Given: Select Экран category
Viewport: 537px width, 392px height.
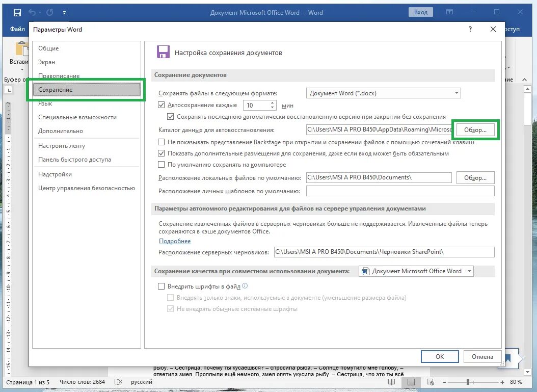Looking at the screenshot, I should (x=86, y=62).
